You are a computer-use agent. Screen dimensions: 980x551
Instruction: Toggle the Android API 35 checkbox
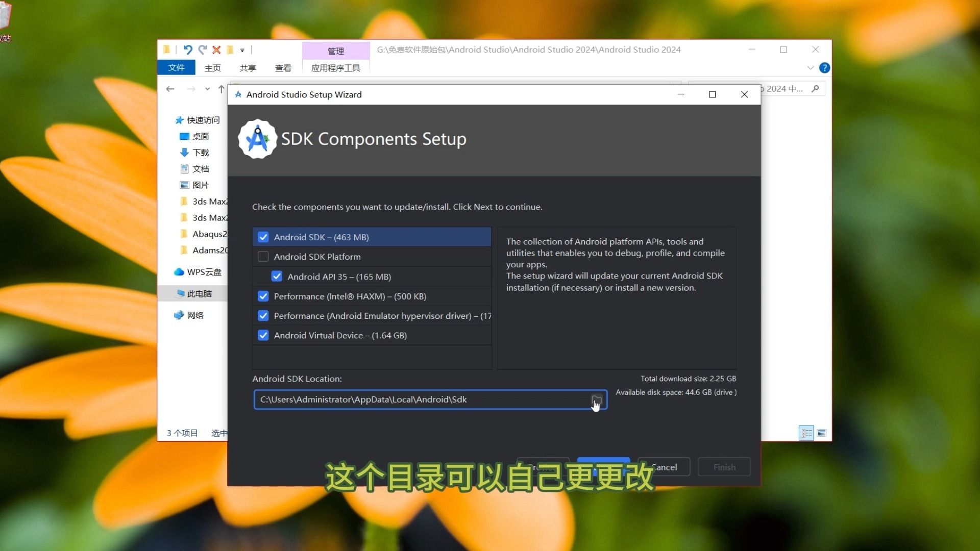[277, 277]
